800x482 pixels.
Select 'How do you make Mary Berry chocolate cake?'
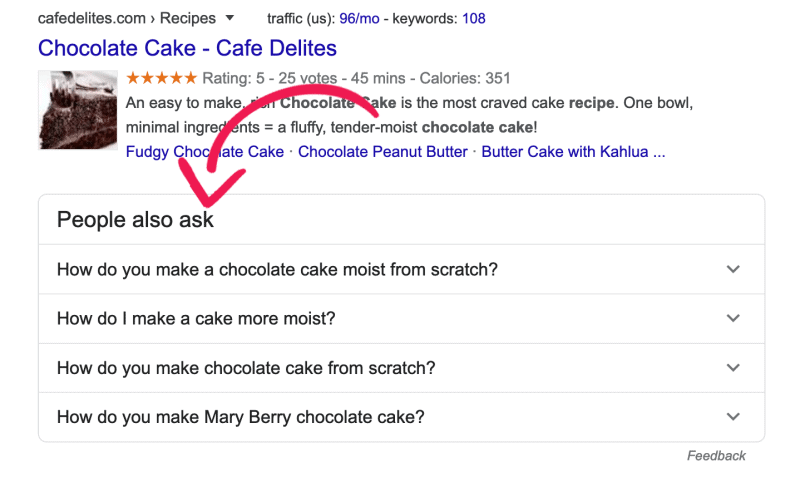(241, 417)
